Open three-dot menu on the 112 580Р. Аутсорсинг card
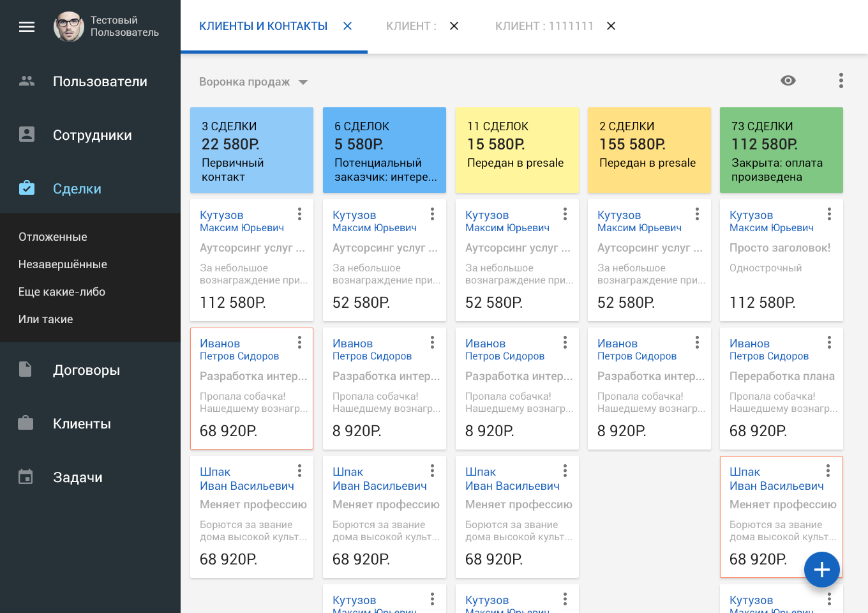868x613 pixels. [x=299, y=215]
